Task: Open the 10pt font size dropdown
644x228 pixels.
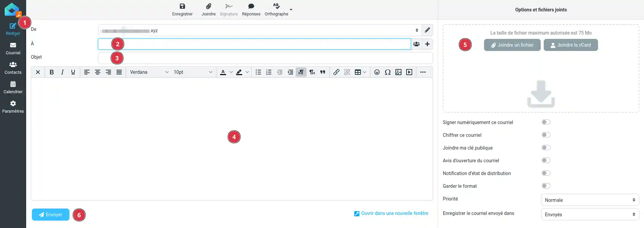Action: coord(193,72)
